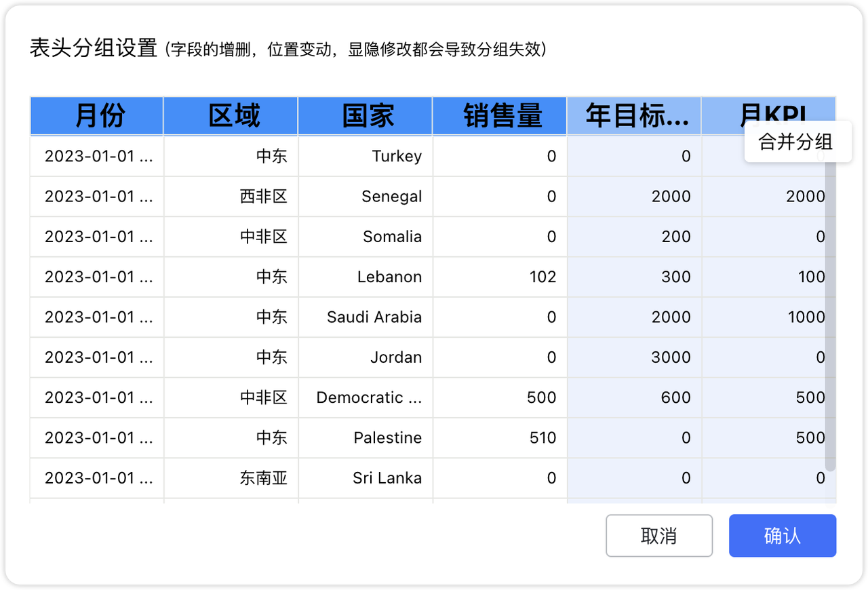
Task: Click the 东南亚 region cell
Action: [x=231, y=478]
